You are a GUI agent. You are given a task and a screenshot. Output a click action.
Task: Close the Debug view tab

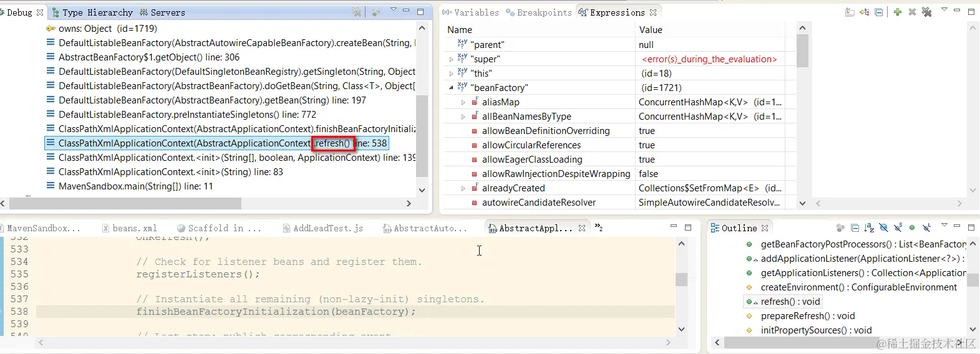[x=40, y=12]
